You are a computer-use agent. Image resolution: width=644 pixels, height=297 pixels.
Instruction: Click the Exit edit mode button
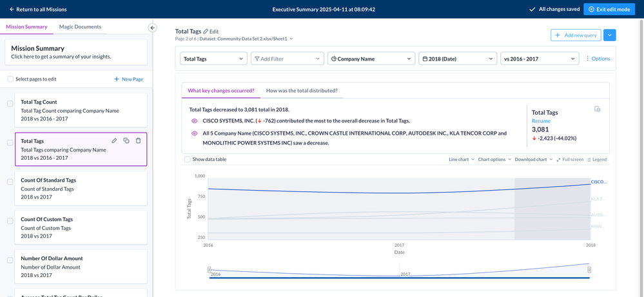pos(609,10)
